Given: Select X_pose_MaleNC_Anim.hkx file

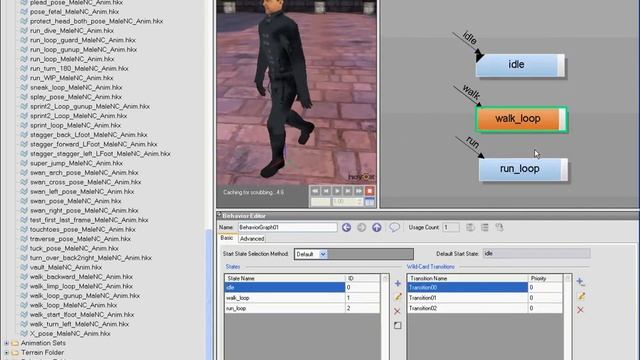Looking at the screenshot, I should point(70,333).
